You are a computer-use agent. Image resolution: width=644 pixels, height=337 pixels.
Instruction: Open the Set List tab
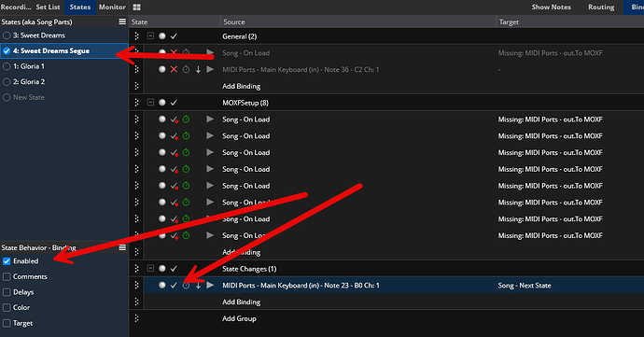coord(48,7)
